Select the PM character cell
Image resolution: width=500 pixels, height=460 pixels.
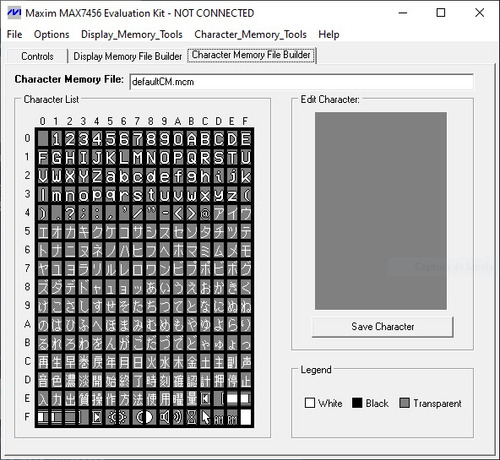[x=232, y=417]
